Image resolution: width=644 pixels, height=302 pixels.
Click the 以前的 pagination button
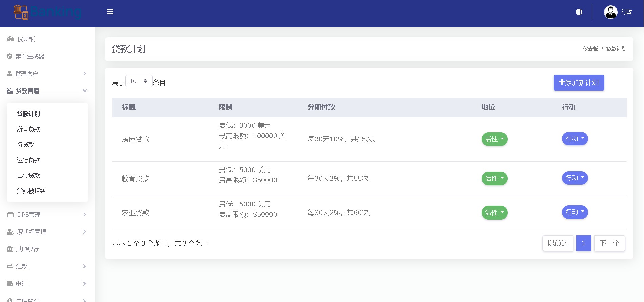[x=558, y=243]
